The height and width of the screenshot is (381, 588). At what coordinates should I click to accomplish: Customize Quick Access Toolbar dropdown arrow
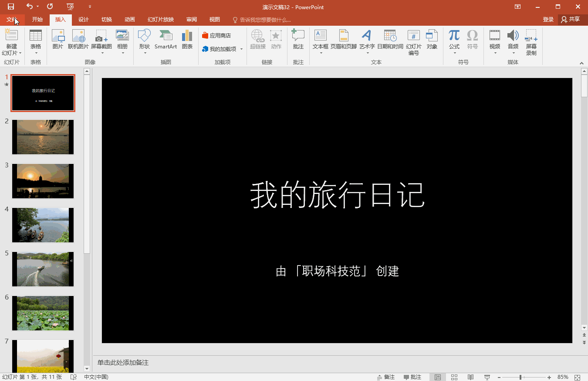(x=90, y=7)
